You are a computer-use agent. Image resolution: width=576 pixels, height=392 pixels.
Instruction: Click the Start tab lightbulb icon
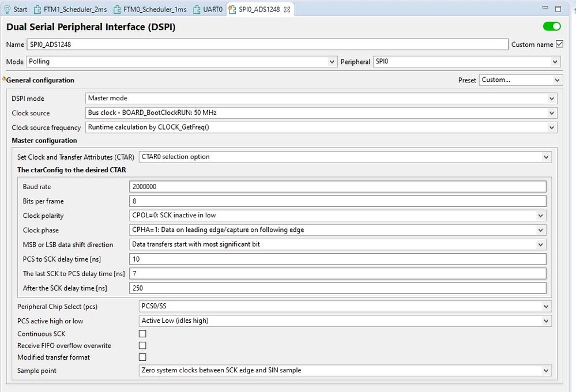7,10
